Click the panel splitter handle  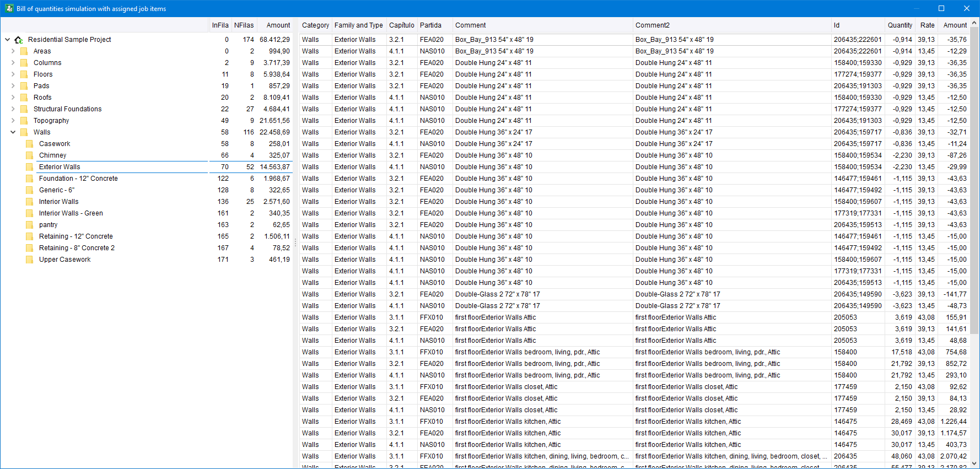(x=295, y=242)
